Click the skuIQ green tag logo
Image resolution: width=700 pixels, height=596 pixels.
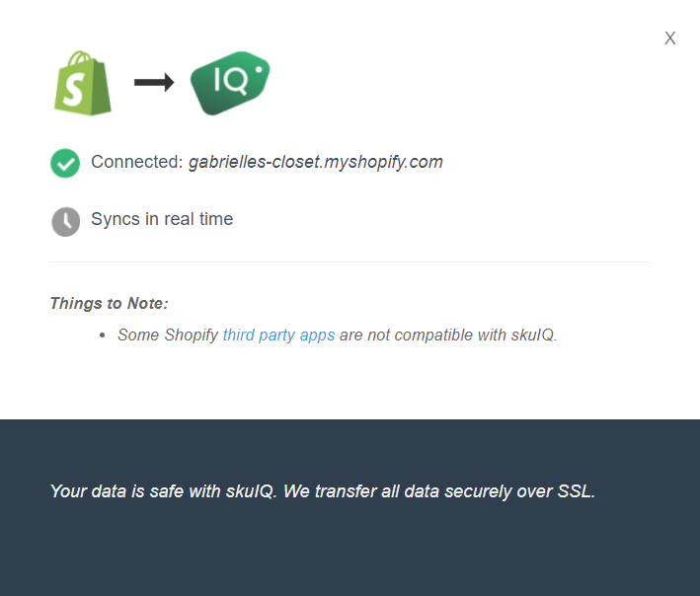(x=229, y=83)
